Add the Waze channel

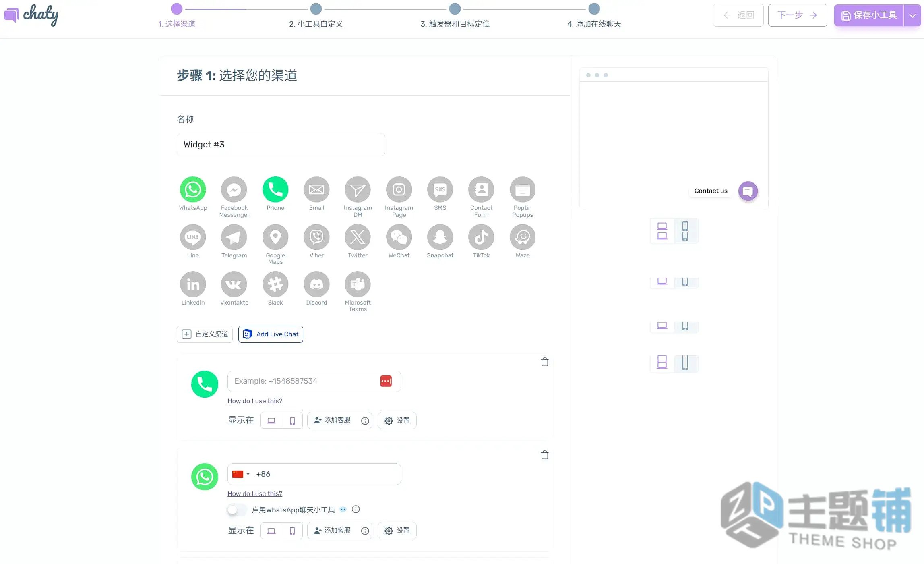[x=523, y=237]
